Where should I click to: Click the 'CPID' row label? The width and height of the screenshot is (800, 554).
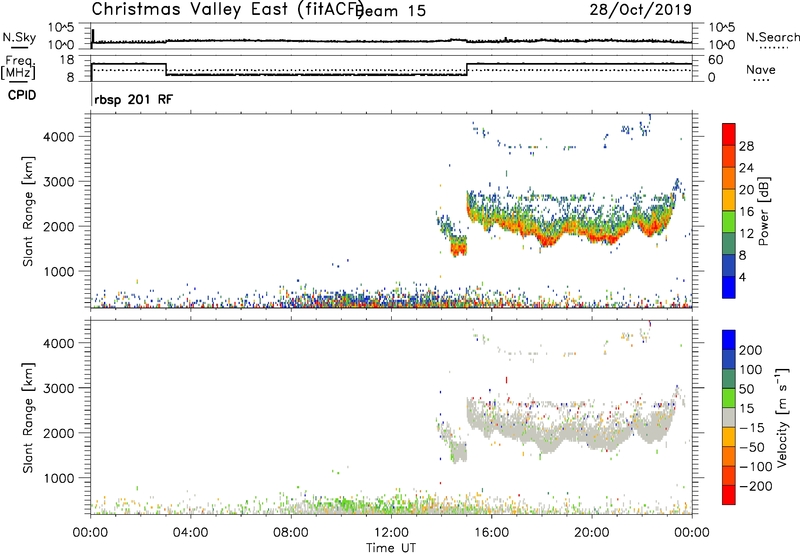click(22, 95)
